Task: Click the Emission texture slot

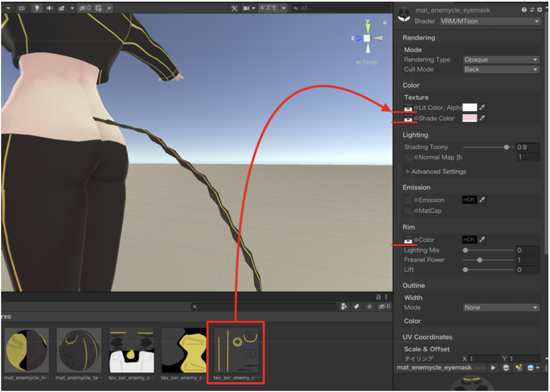Action: click(x=408, y=200)
